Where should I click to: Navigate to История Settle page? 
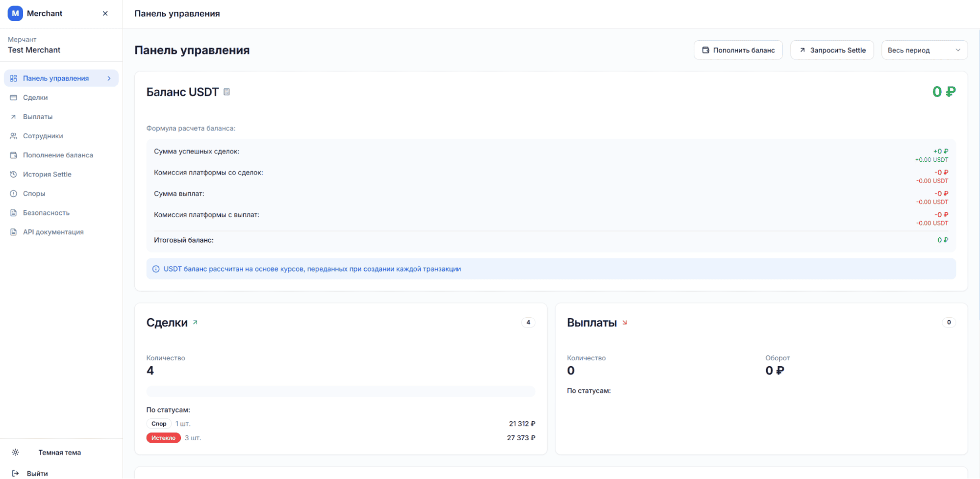47,175
